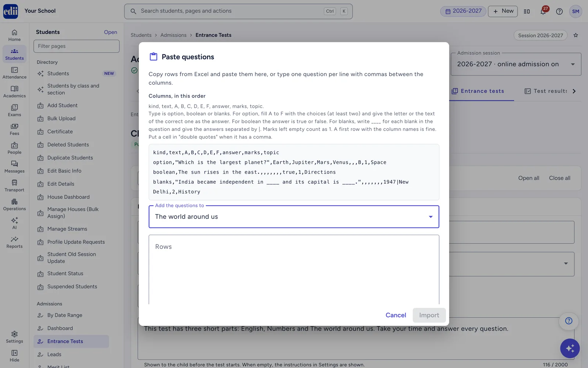Switch to the Entrance tests tab
The image size is (588, 368).
pos(478,91)
